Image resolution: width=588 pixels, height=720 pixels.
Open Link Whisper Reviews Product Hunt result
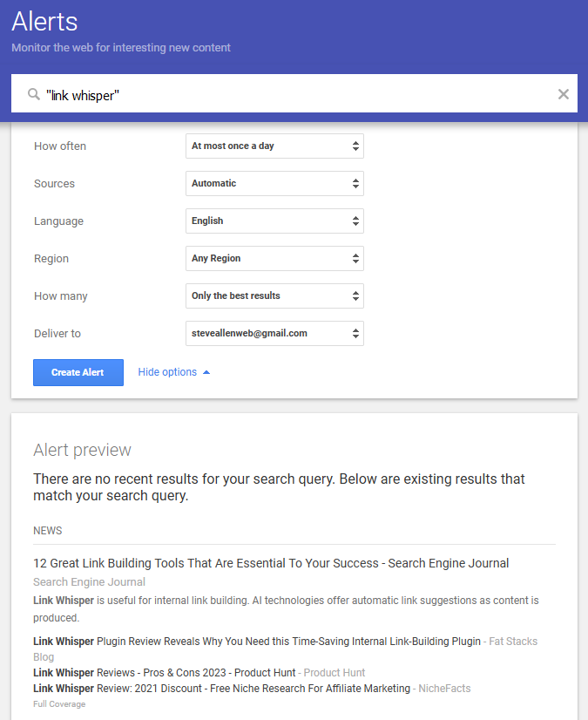click(163, 673)
